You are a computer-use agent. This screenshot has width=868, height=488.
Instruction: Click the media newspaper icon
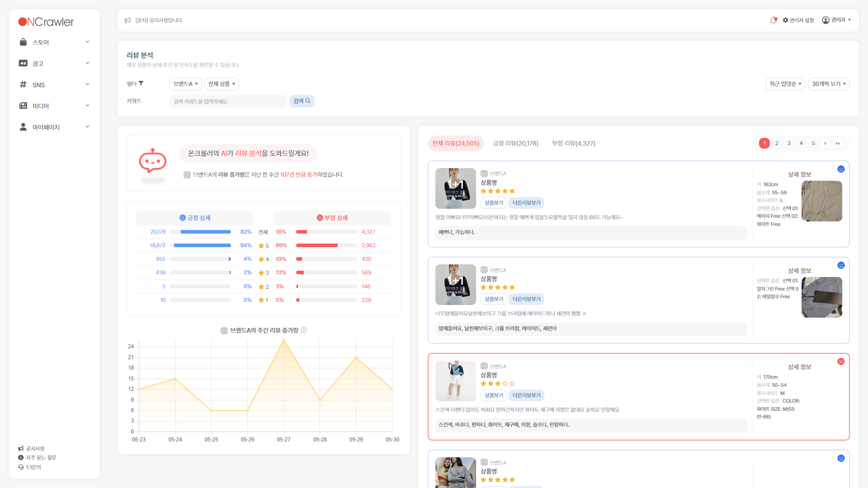(x=23, y=106)
